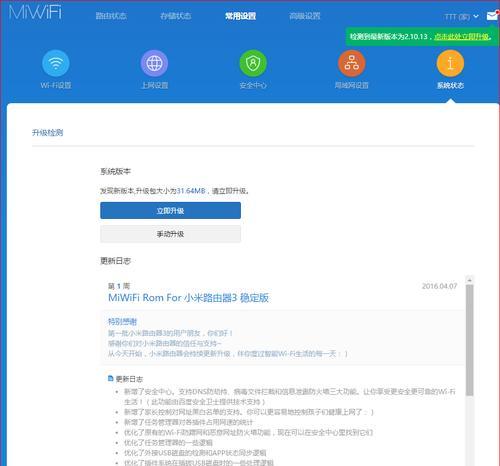This screenshot has height=466, width=500.
Task: Click the 特别感谢 heading
Action: 122,322
